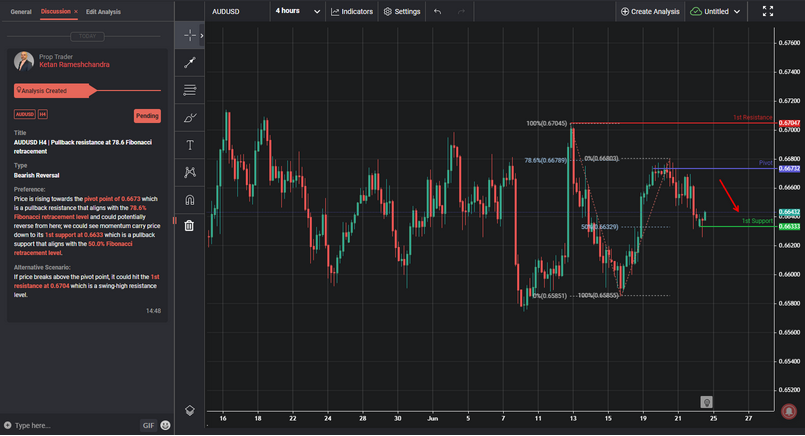Click the Analysis Created banner
Viewport: 805px width, 436px height.
coord(54,90)
